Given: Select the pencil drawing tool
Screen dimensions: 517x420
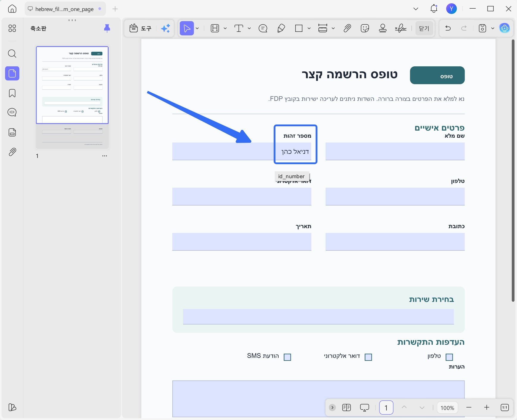Looking at the screenshot, I should click(281, 28).
